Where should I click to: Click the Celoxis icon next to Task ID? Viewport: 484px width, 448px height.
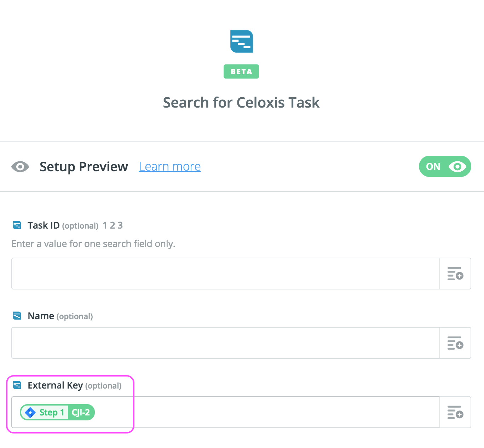(x=17, y=225)
